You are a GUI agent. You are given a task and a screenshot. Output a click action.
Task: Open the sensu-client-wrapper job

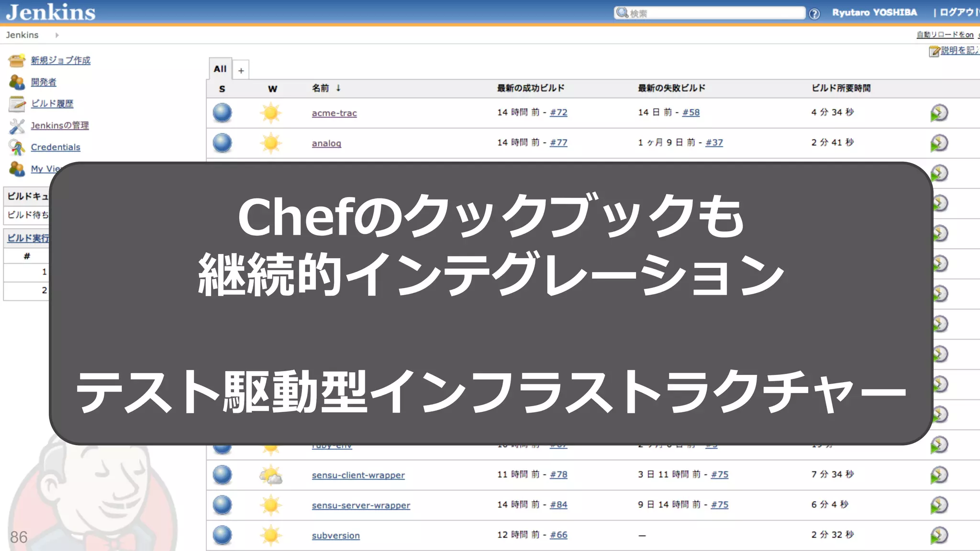click(358, 475)
